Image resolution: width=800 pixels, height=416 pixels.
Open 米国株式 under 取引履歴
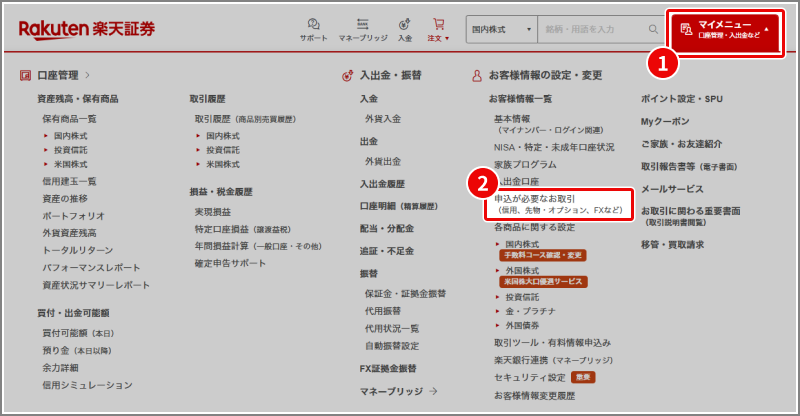click(223, 164)
